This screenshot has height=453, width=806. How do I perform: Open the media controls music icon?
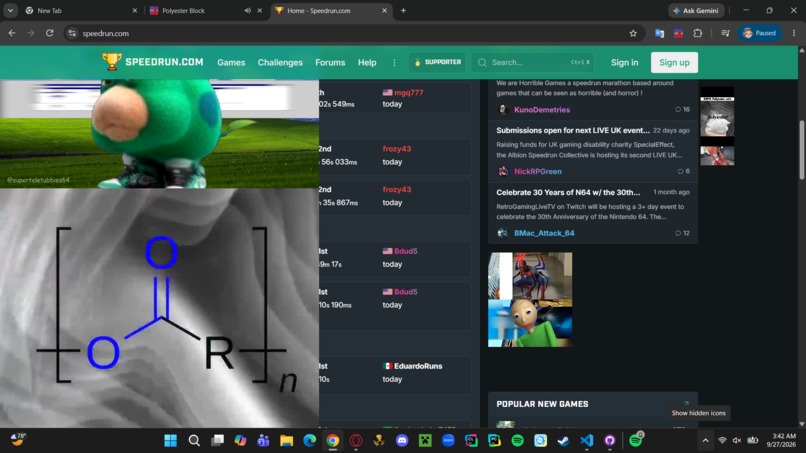(x=725, y=33)
